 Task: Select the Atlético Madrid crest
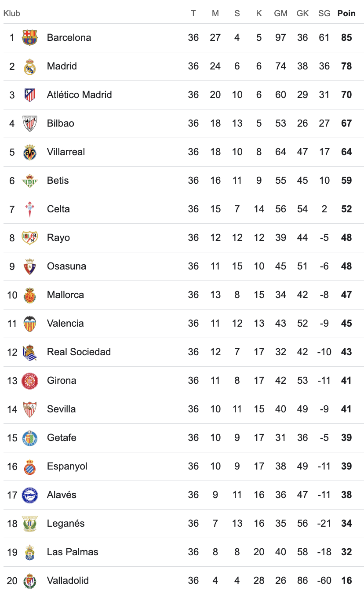click(30, 95)
